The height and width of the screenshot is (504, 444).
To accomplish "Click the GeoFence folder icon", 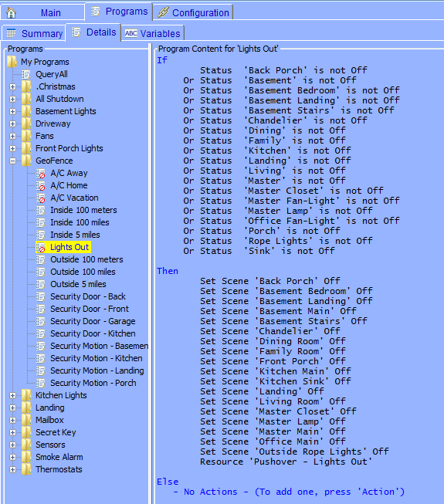I will (x=26, y=161).
